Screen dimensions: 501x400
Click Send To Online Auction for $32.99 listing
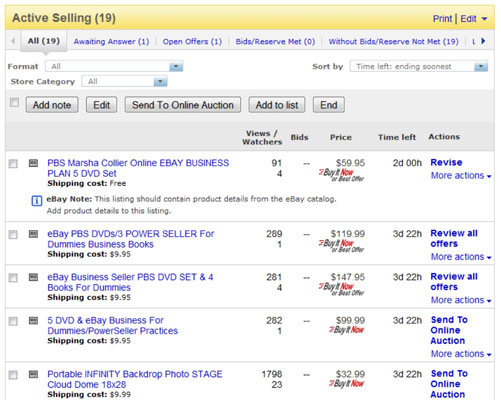point(449,384)
